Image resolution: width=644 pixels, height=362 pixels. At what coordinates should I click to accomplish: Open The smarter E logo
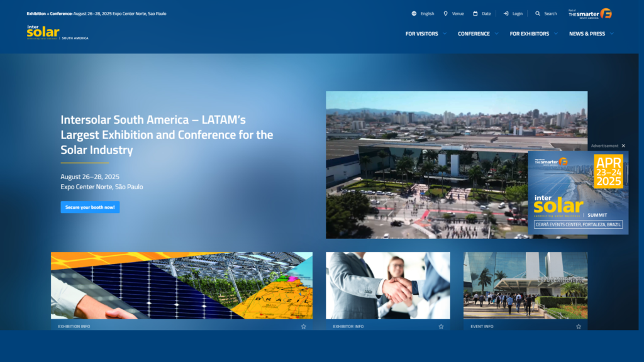590,14
